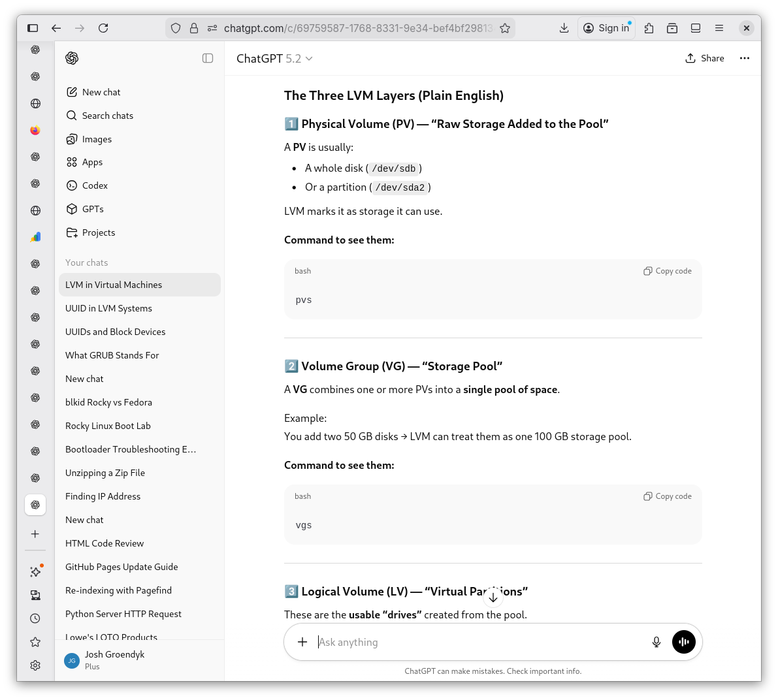Open the three-dots conversation options menu
The image size is (778, 700).
pyautogui.click(x=744, y=58)
